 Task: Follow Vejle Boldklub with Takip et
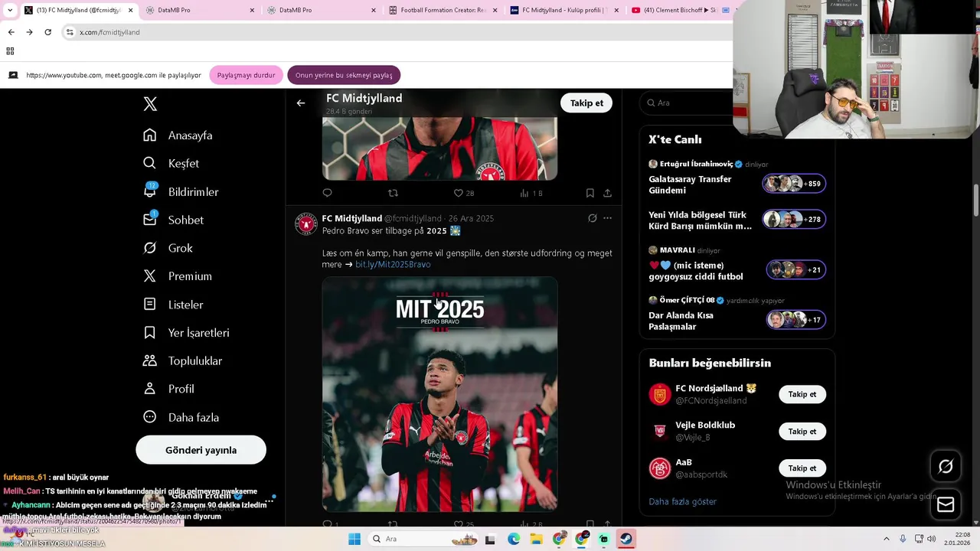[802, 431]
